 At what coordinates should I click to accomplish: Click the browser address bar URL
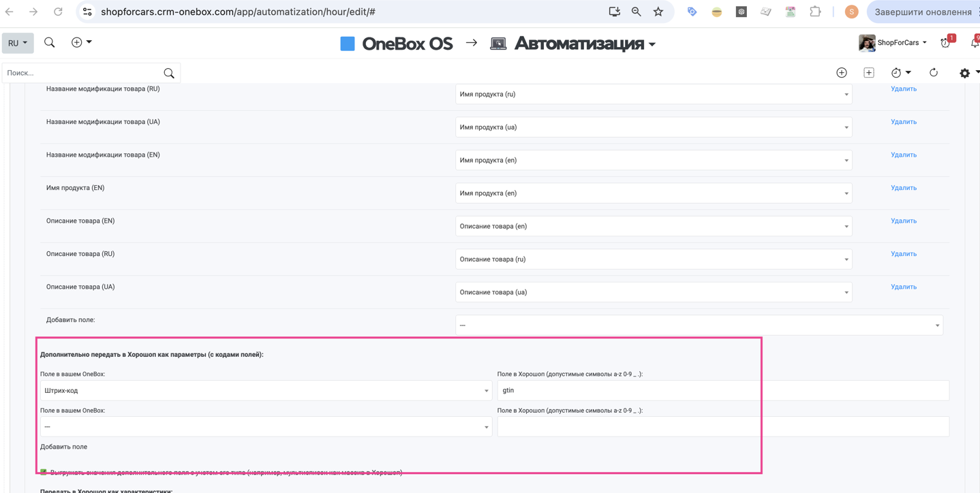(x=238, y=12)
